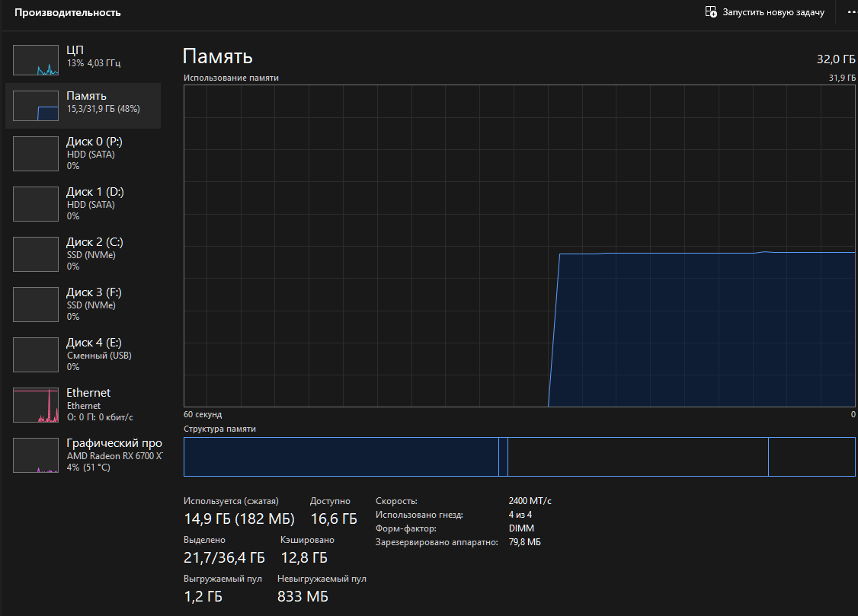This screenshot has width=858, height=616.
Task: Select the Ethernet sidebar item
Action: [83, 405]
